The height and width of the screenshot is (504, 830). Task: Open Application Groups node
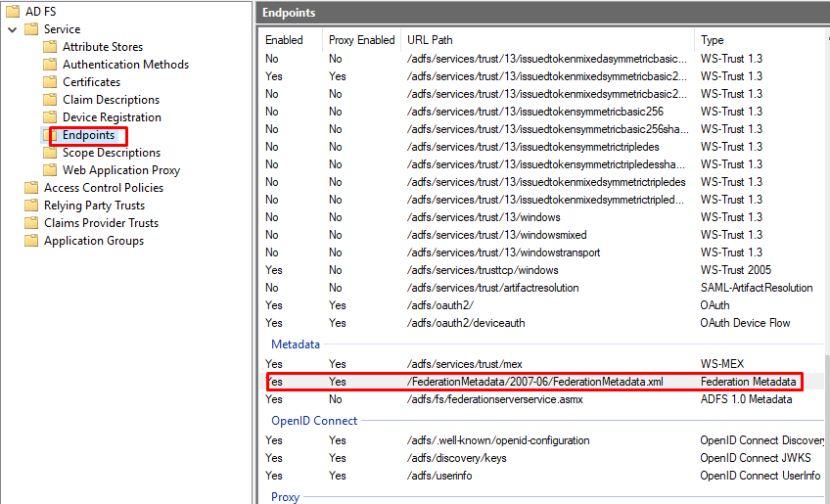94,241
